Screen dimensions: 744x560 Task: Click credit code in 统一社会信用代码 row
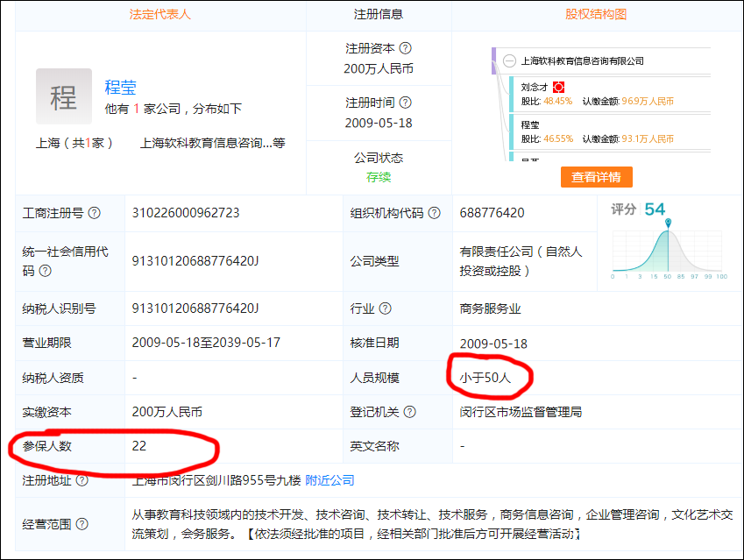[x=195, y=261]
